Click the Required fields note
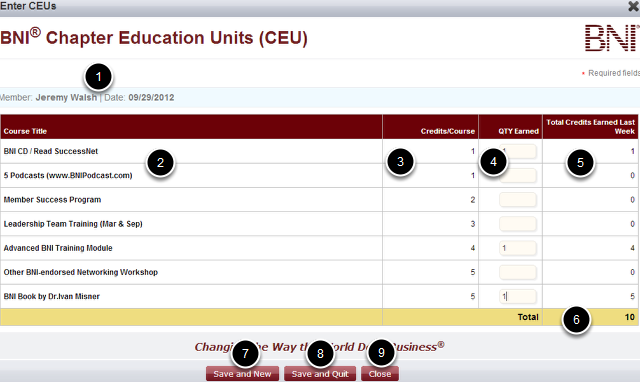The width and height of the screenshot is (640, 382). coord(611,73)
